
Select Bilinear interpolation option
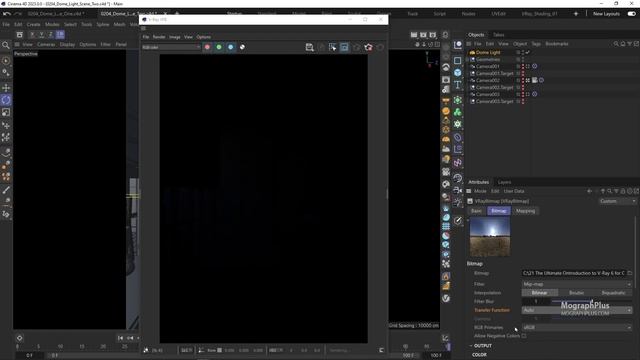(x=540, y=293)
